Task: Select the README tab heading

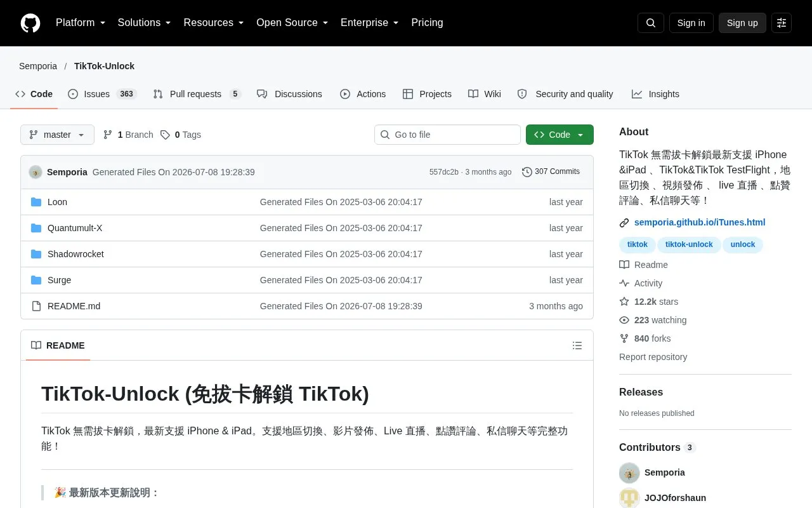Action: click(58, 345)
